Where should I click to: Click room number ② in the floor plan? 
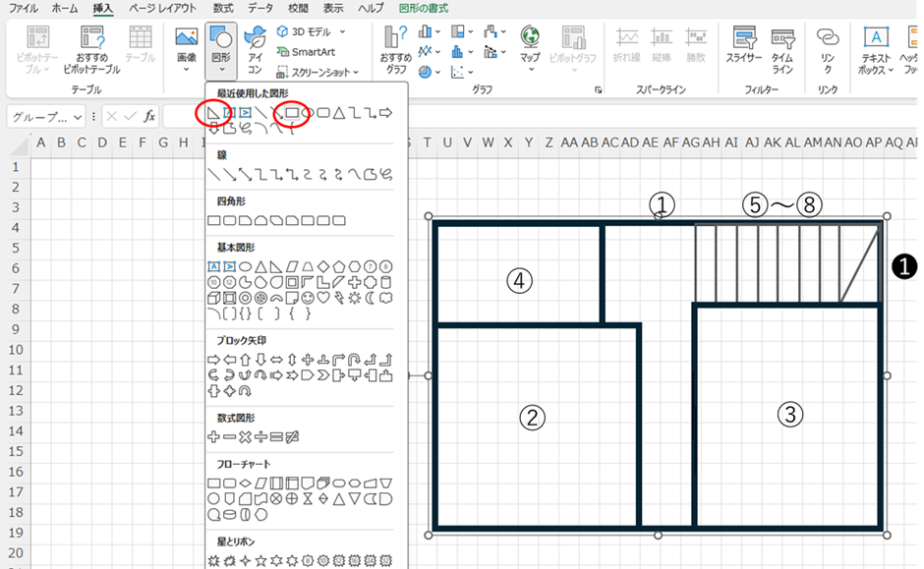pos(532,417)
